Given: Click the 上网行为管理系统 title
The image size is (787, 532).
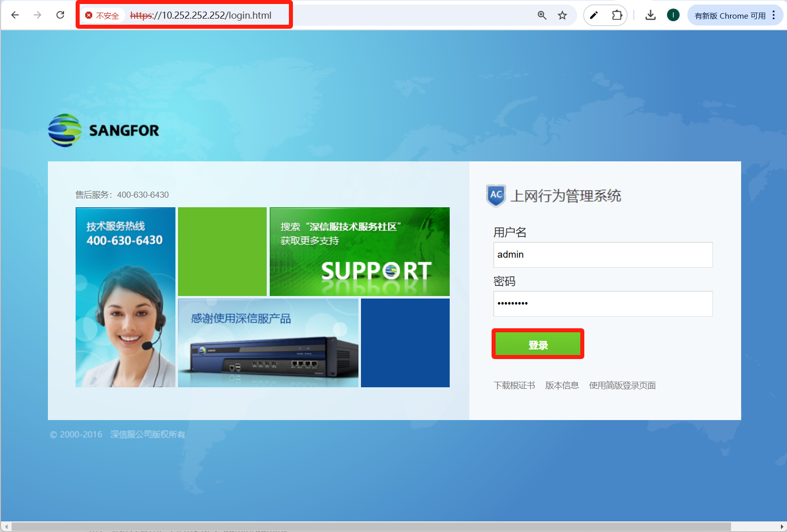Looking at the screenshot, I should pyautogui.click(x=566, y=196).
